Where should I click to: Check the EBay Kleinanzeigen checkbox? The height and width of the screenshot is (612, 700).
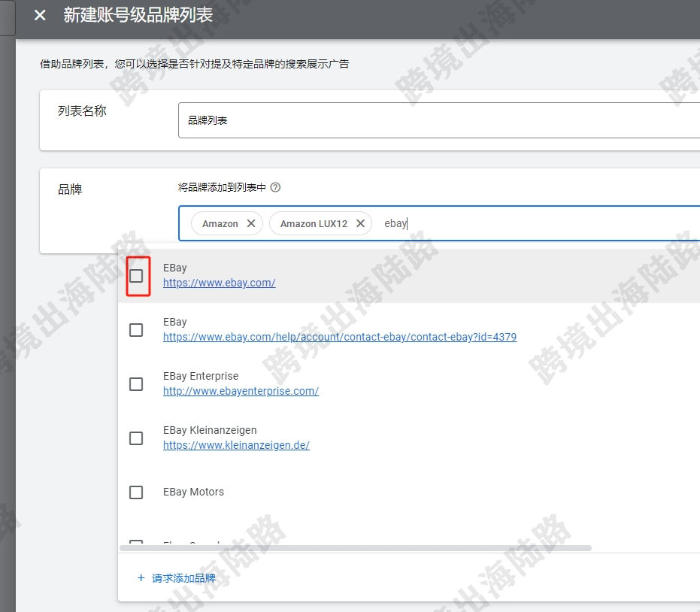click(136, 438)
